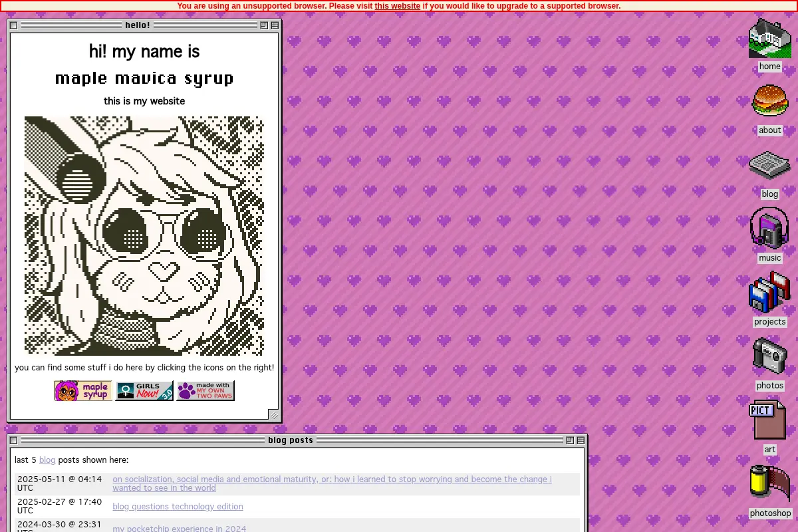Open 'my pocketchip experience in 2024' post

click(x=179, y=529)
